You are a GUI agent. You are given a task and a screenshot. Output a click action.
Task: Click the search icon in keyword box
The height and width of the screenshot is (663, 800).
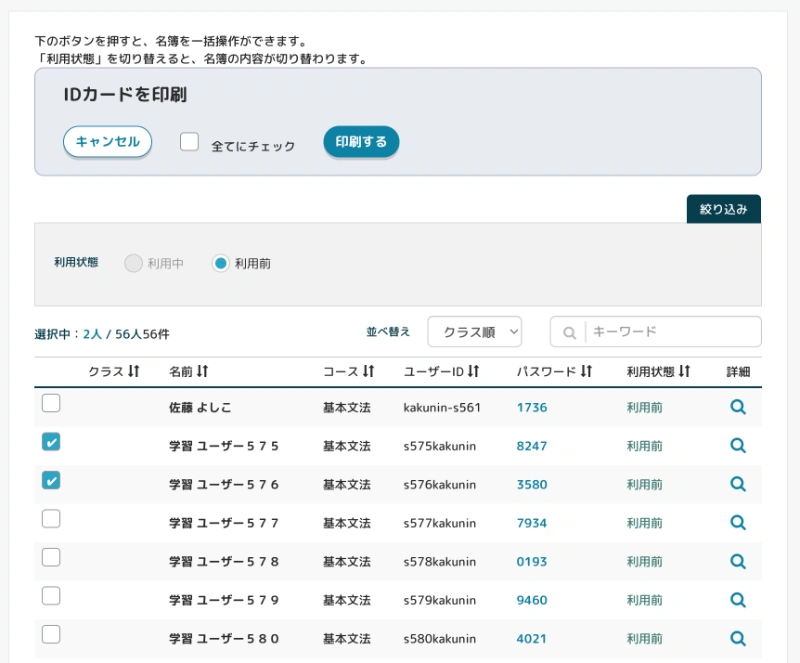point(569,333)
